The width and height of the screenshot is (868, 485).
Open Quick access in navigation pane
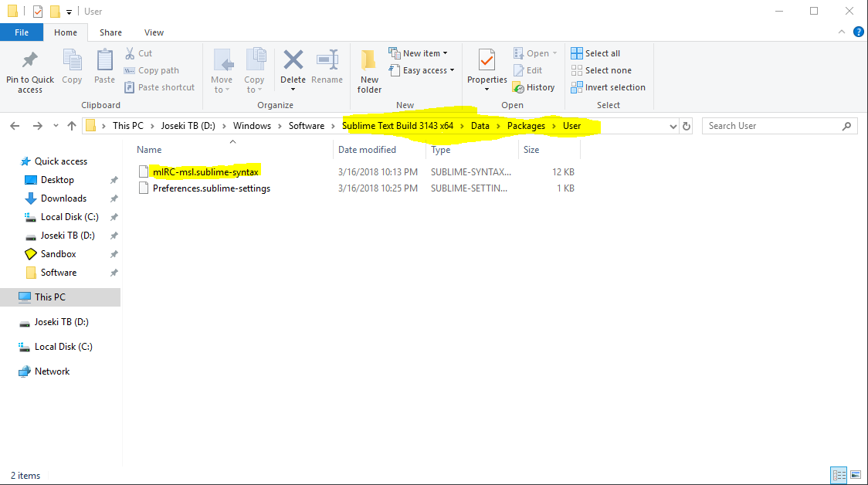point(61,161)
